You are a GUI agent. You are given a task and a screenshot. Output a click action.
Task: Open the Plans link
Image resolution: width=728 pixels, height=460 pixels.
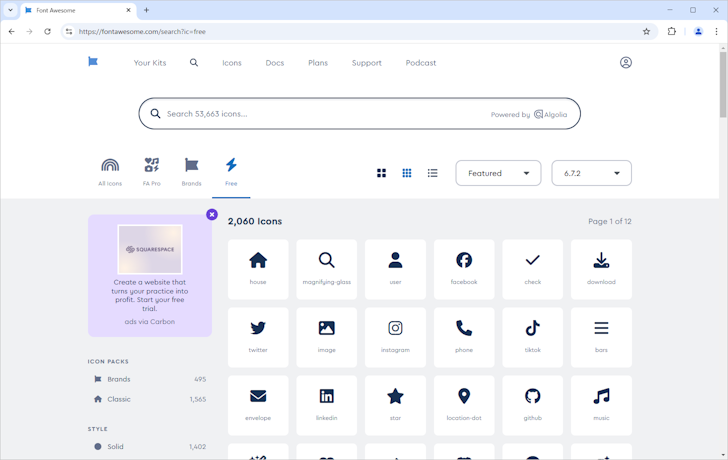(x=318, y=63)
